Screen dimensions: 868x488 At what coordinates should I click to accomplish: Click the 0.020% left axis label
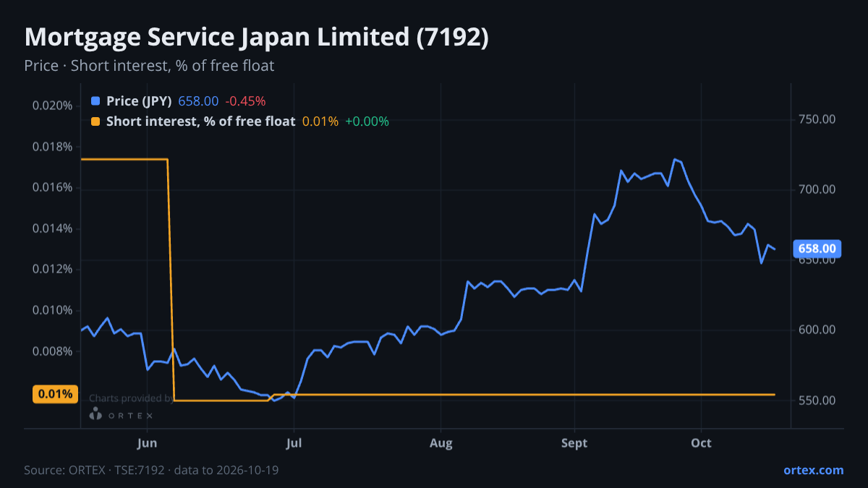tap(52, 106)
